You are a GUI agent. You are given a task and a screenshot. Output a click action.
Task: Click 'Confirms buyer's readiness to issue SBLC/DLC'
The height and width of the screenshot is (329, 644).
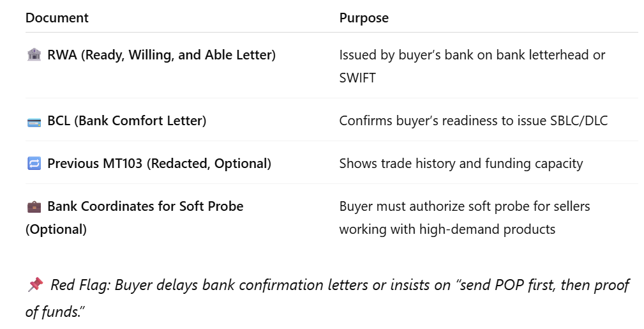(x=473, y=121)
